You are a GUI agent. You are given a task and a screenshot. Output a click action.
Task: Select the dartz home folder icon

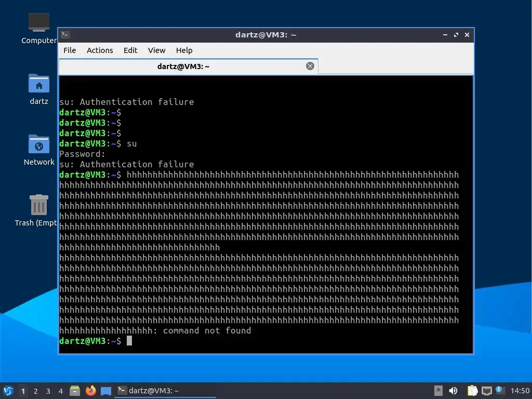38,89
